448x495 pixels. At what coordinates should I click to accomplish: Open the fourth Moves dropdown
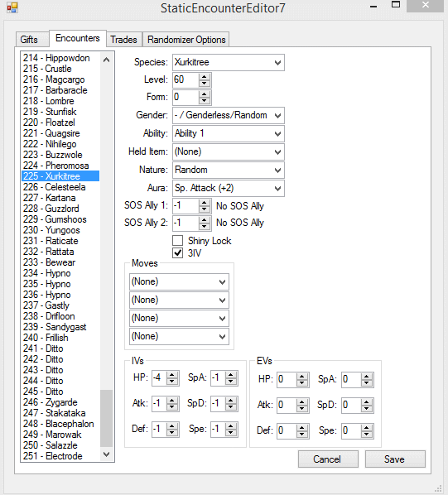pos(179,336)
